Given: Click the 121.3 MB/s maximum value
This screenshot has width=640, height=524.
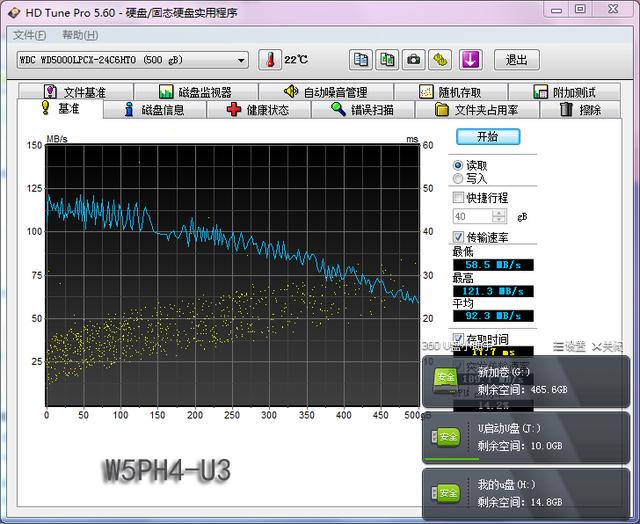Looking at the screenshot, I should click(x=493, y=291).
